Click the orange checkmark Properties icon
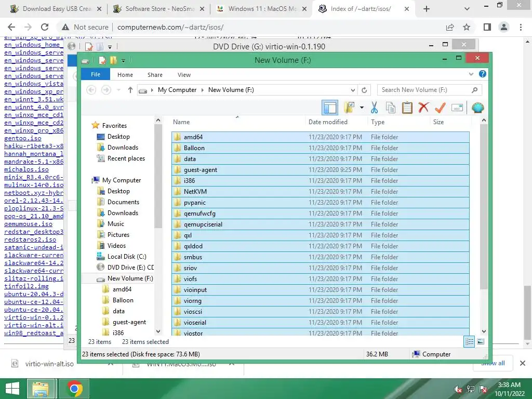 click(x=440, y=108)
